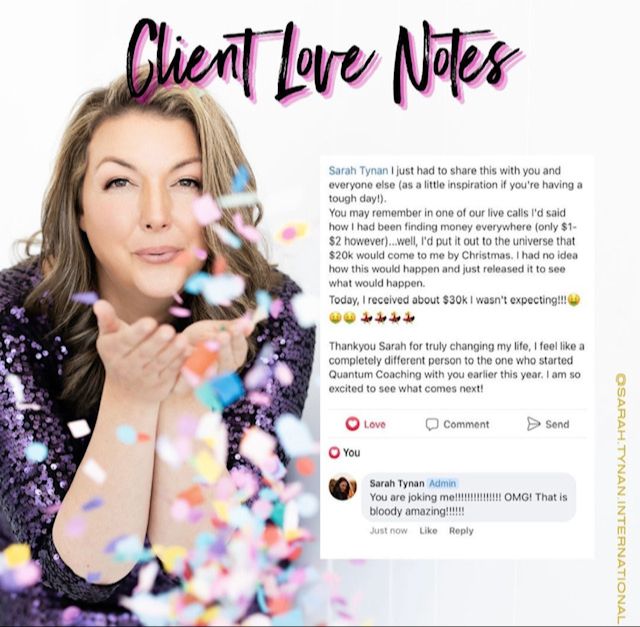Click the 'You are joking me' comment bubble
640x627 pixels.
coord(469,497)
